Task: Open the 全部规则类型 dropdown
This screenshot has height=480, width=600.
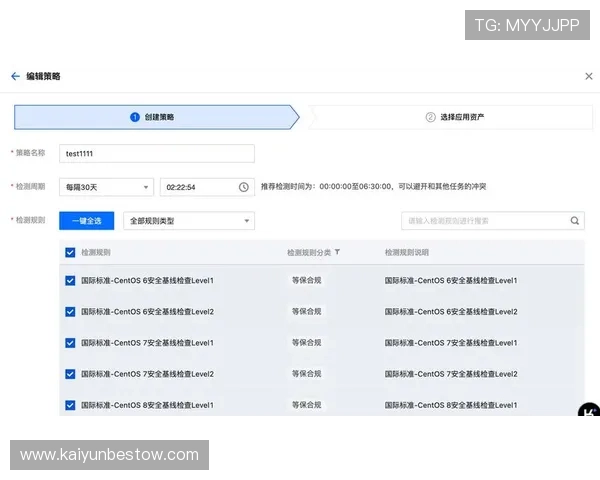Action: [189, 221]
